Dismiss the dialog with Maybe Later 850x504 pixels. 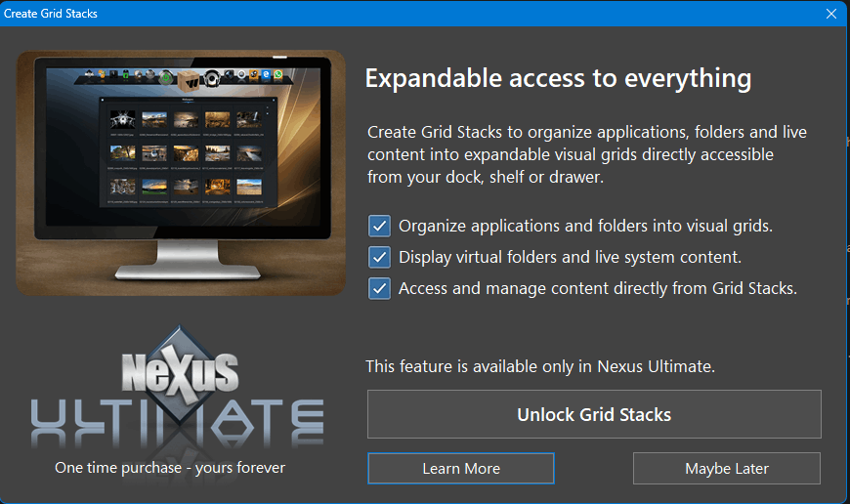click(726, 469)
